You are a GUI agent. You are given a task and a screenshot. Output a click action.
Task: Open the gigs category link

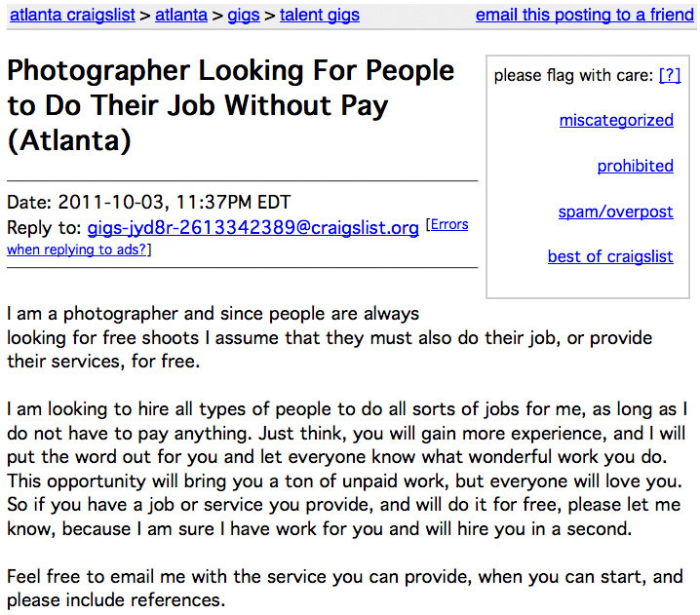point(243,15)
